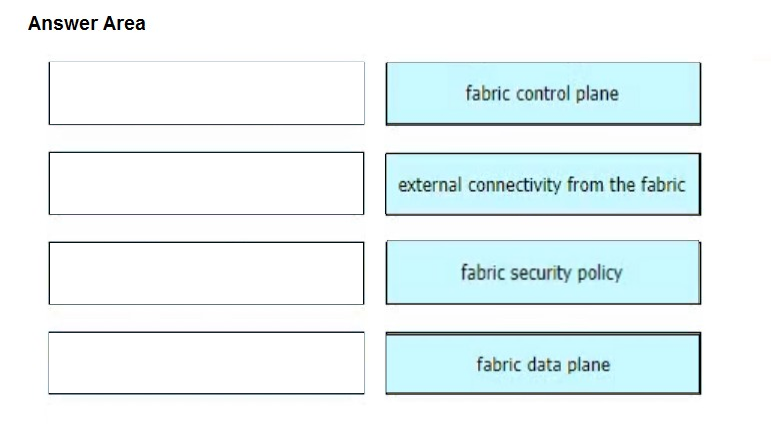Choose the blue tile mentioning security
771x448 pixels.
(x=543, y=272)
